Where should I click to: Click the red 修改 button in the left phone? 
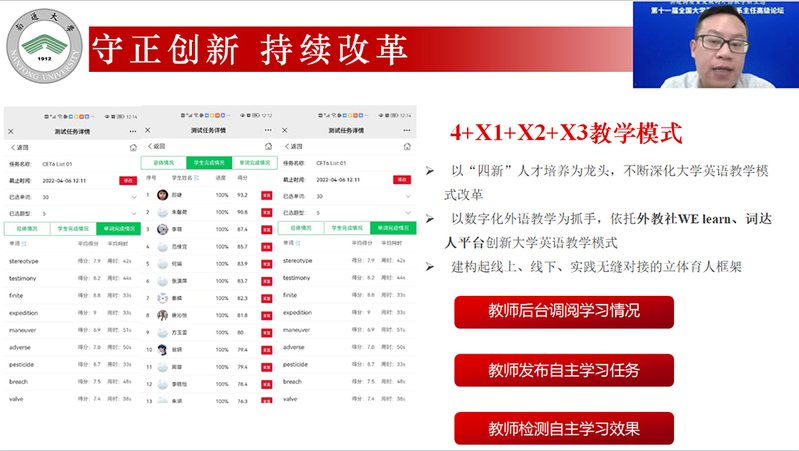pos(128,181)
